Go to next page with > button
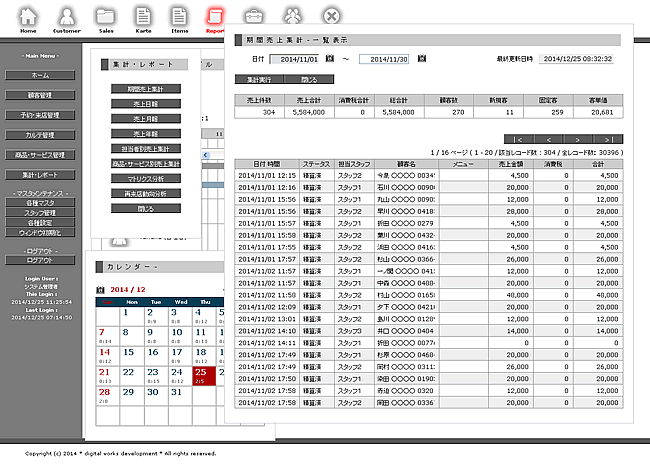650x470 pixels. [x=577, y=139]
